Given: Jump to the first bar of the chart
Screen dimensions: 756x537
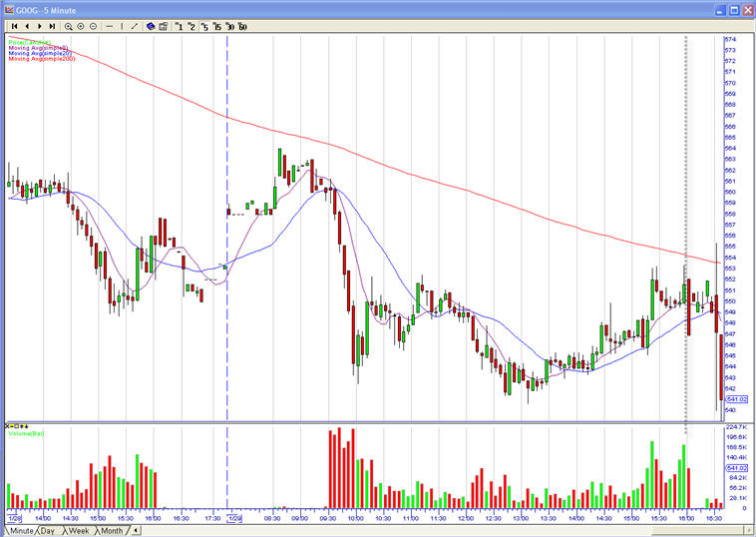Looking at the screenshot, I should click(15, 26).
